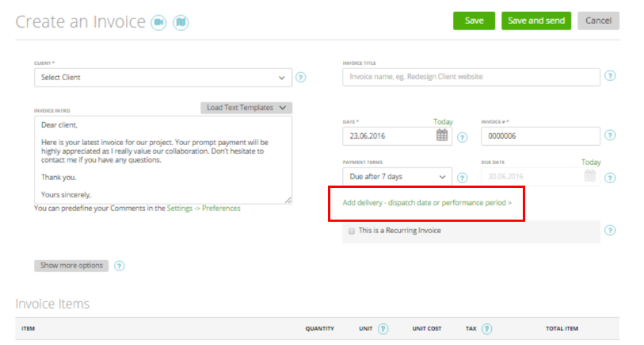Open the calendar icon in the Due Date field
The image size is (644, 345).
coord(590,175)
